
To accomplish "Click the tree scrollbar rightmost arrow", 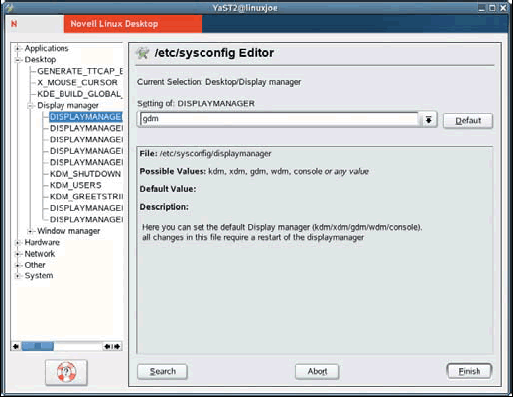I will point(117,346).
